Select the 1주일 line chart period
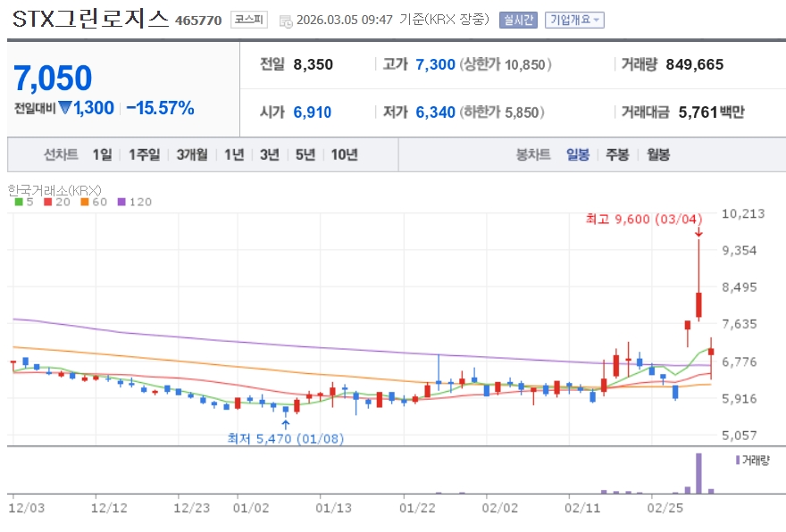 tap(143, 154)
